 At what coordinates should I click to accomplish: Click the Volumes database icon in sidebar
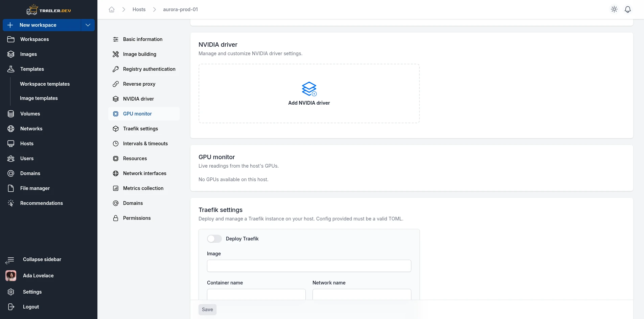pos(11,114)
